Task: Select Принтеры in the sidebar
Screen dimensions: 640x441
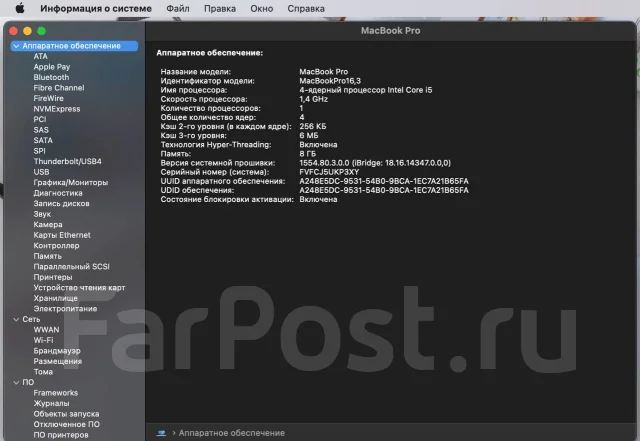Action: pyautogui.click(x=53, y=277)
